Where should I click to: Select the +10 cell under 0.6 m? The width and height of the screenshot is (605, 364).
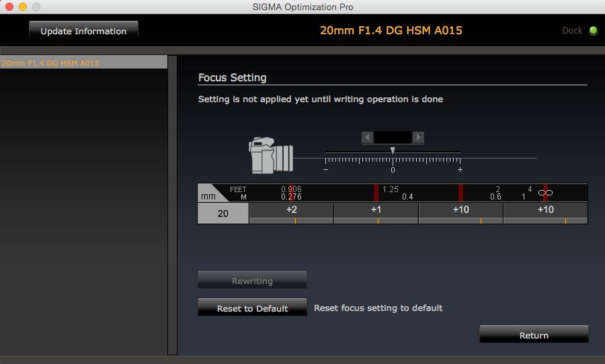[x=461, y=214]
